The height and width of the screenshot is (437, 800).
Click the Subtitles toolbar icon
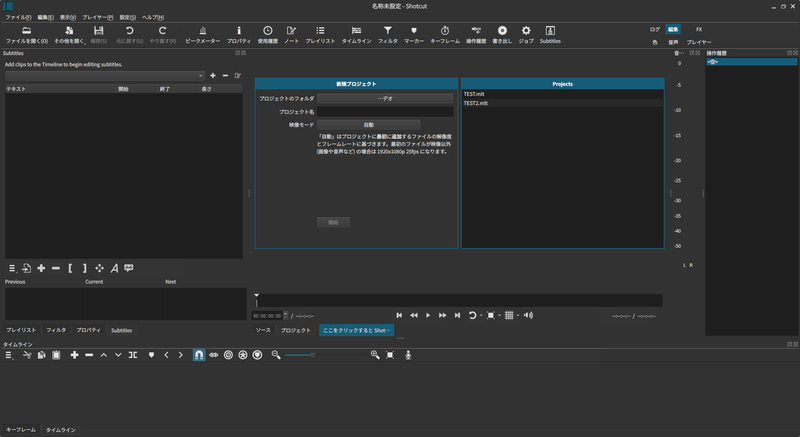(x=550, y=31)
